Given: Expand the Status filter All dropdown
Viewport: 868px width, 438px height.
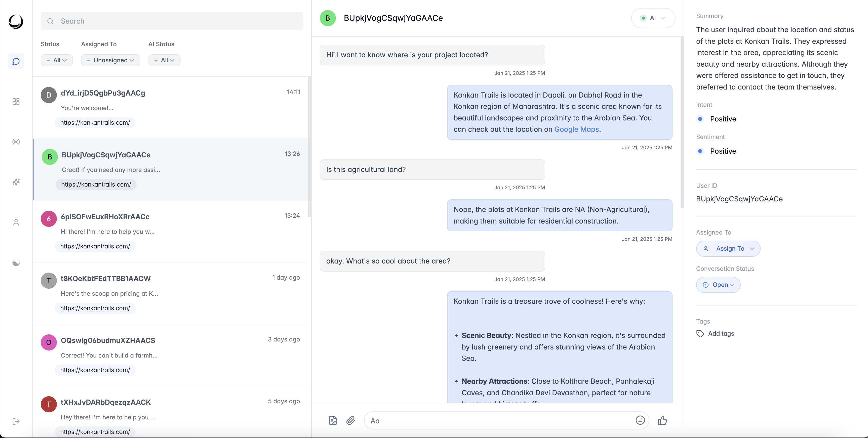Looking at the screenshot, I should point(57,60).
